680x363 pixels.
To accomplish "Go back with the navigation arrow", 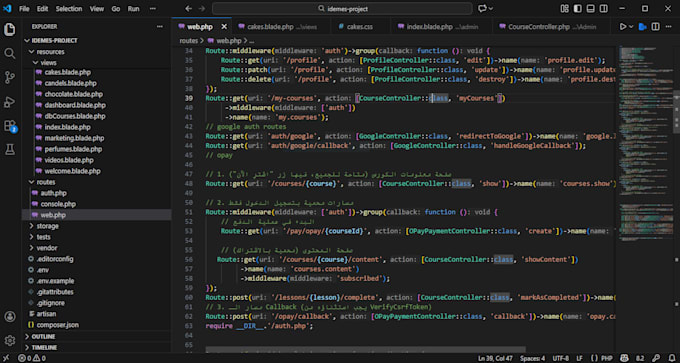I will (x=188, y=9).
